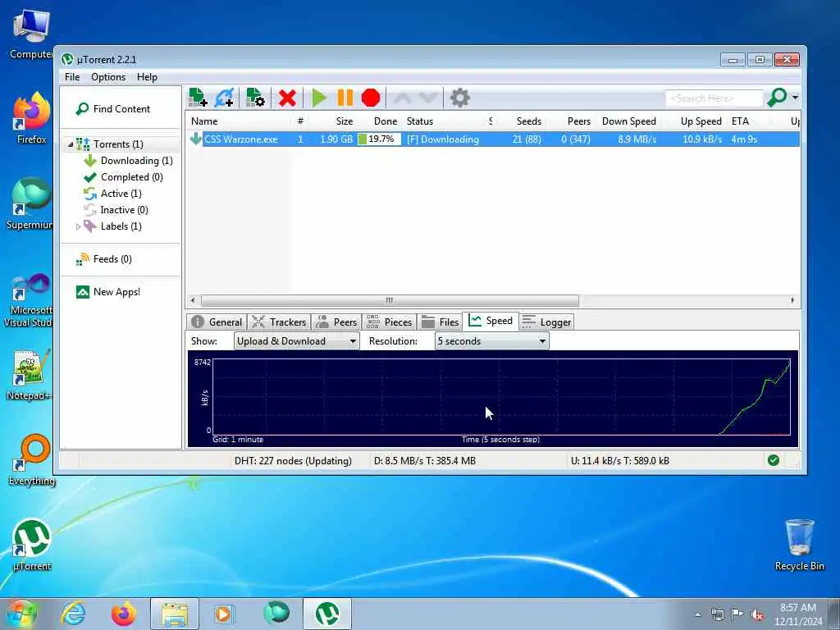The width and height of the screenshot is (840, 630).
Task: Click the muted volume tray icon
Action: click(x=757, y=614)
